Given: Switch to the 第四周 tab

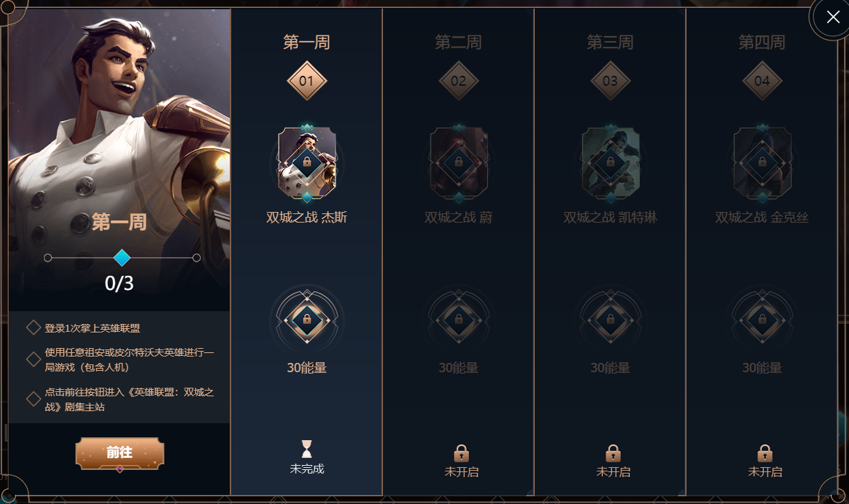Looking at the screenshot, I should [x=762, y=43].
